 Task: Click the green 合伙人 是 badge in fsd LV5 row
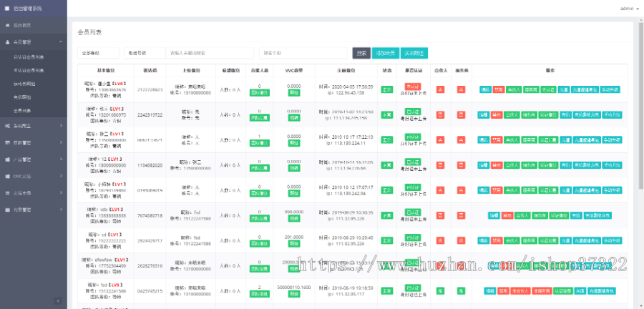pos(440,290)
